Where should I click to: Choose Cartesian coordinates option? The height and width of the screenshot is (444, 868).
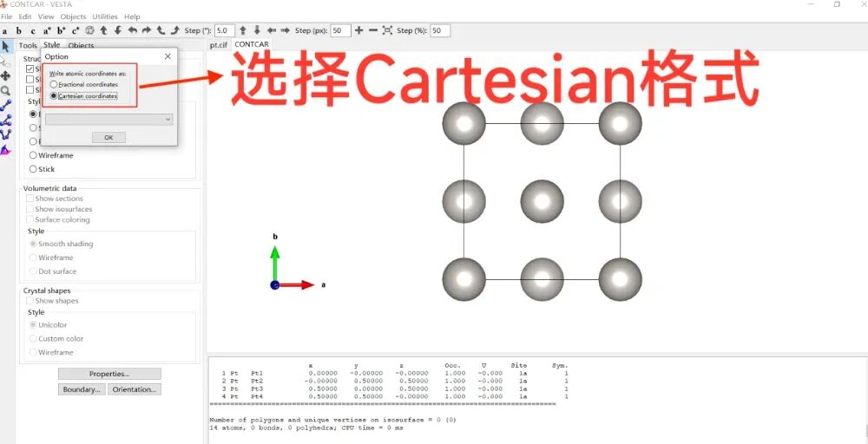click(83, 96)
